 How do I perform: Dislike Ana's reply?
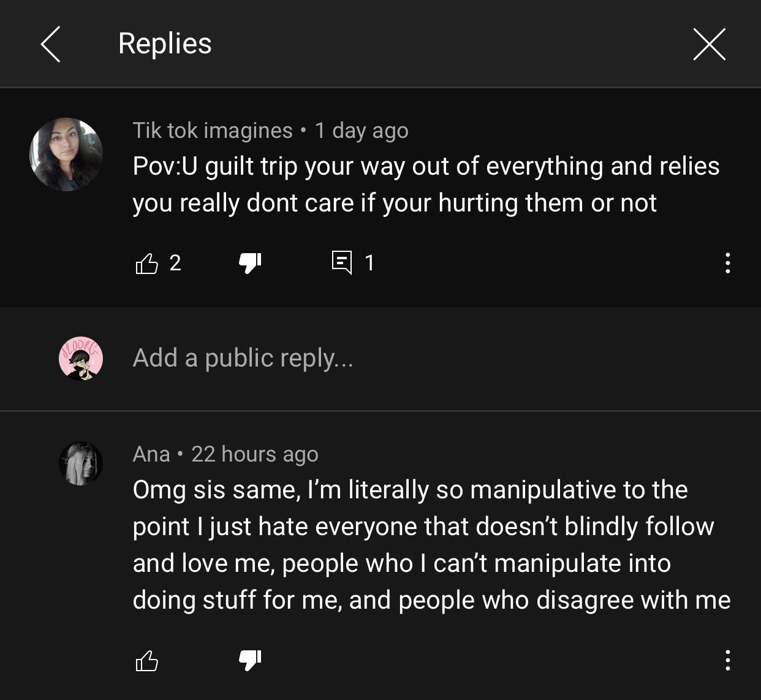249,660
